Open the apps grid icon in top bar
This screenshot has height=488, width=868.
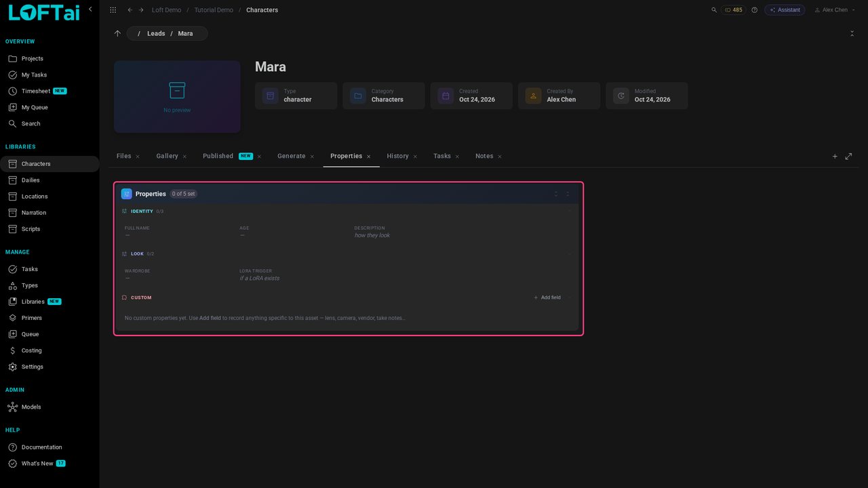[x=113, y=10]
